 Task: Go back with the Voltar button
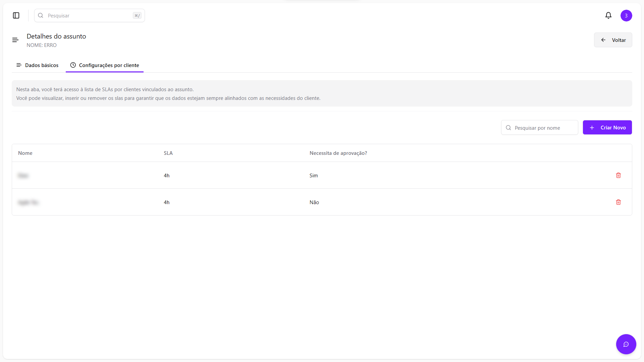point(613,40)
